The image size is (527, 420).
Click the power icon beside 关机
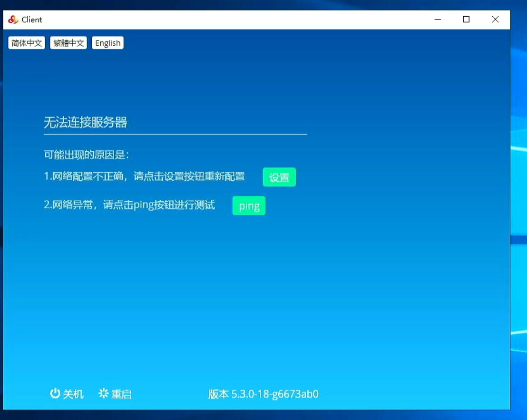click(55, 393)
